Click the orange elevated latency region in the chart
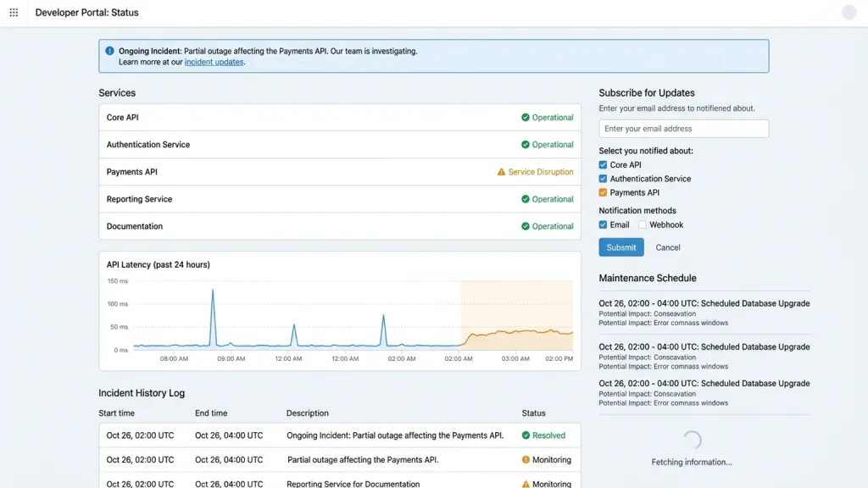The width and height of the screenshot is (868, 488). (x=517, y=315)
